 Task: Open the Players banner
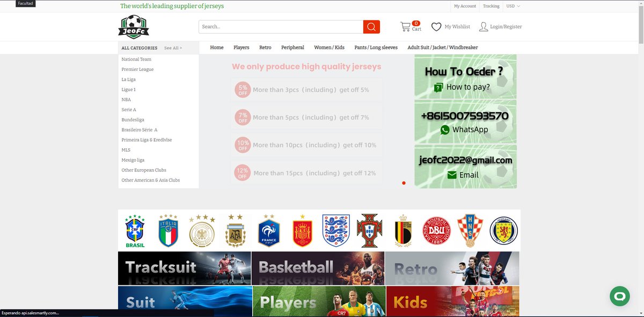[319, 301]
